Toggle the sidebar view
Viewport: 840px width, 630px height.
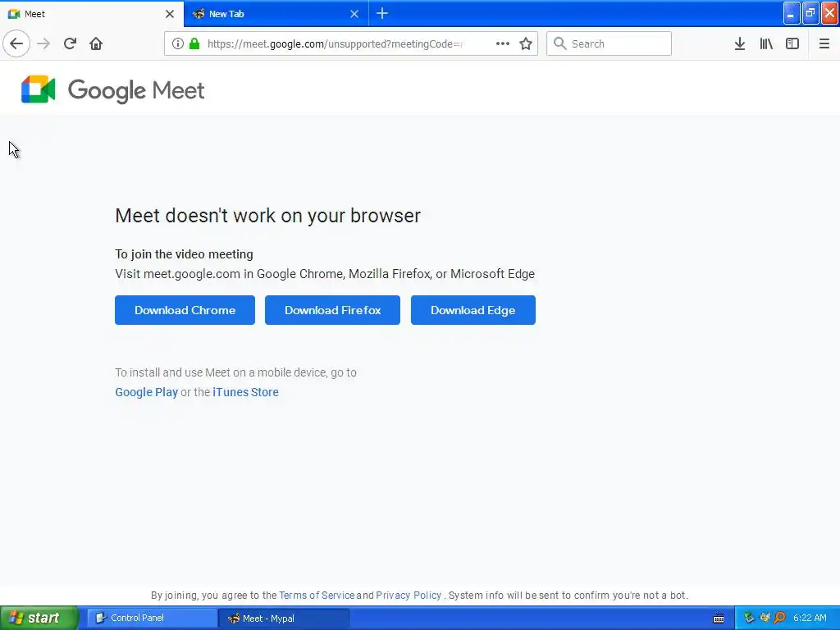[x=792, y=43]
